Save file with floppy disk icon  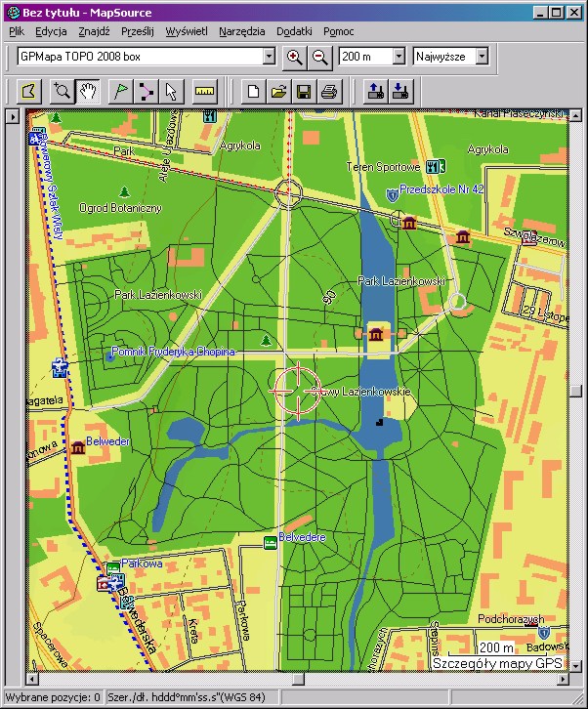click(x=304, y=92)
